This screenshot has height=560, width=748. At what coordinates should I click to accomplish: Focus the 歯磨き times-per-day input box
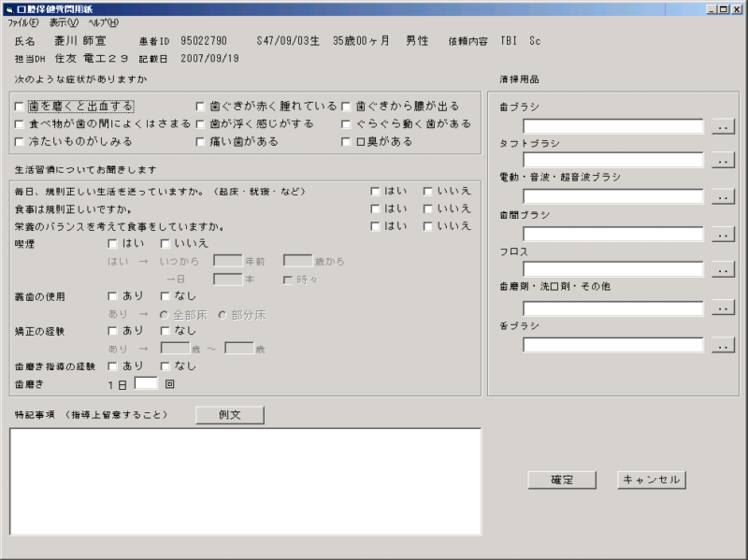click(x=146, y=383)
